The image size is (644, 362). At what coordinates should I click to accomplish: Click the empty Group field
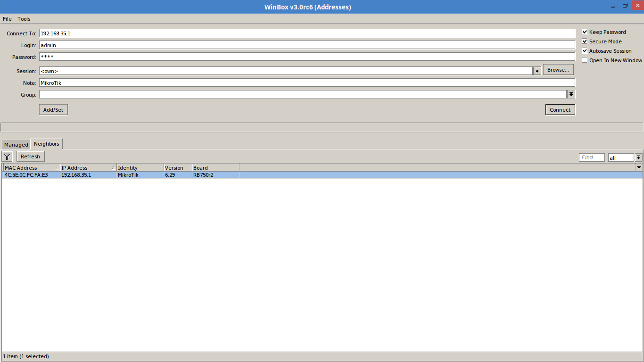(303, 94)
